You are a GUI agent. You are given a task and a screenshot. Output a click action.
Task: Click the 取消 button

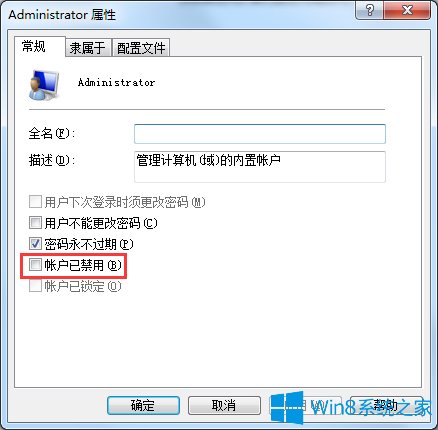224,405
